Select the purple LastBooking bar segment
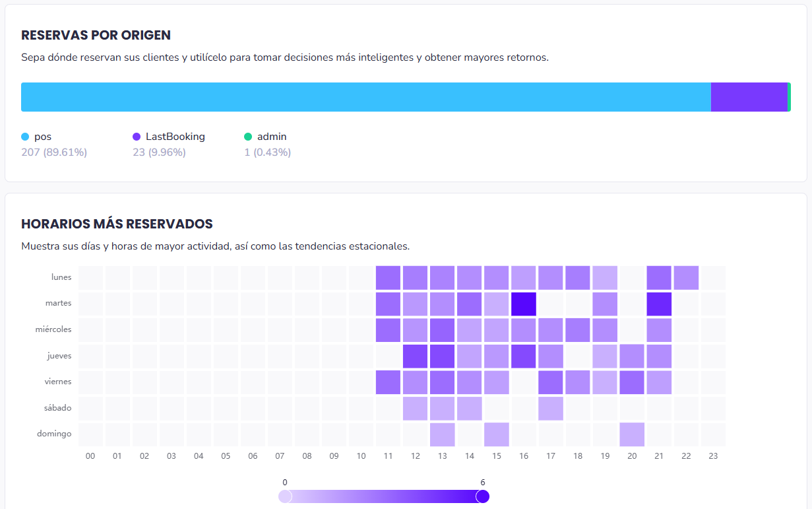Viewport: 812px width, 509px height. pyautogui.click(x=749, y=97)
